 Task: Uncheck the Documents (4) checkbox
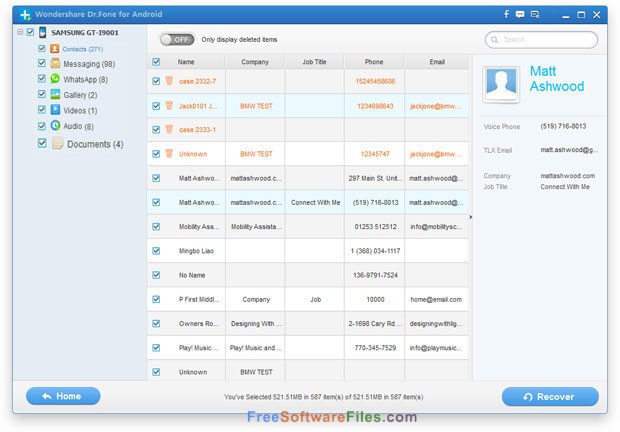click(42, 143)
